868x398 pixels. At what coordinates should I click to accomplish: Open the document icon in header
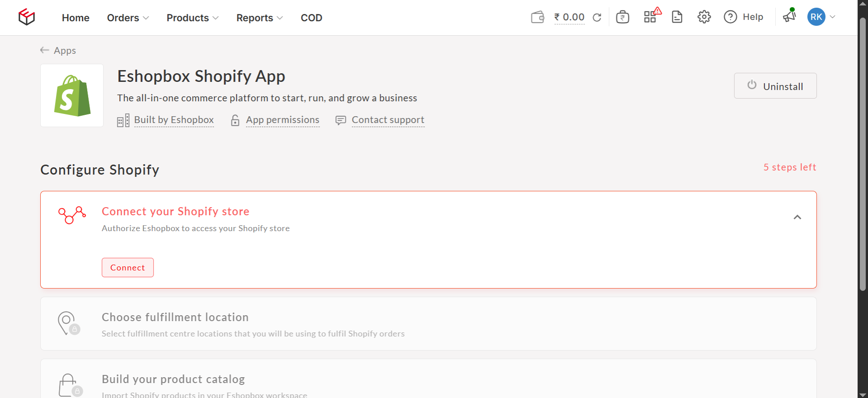point(677,17)
